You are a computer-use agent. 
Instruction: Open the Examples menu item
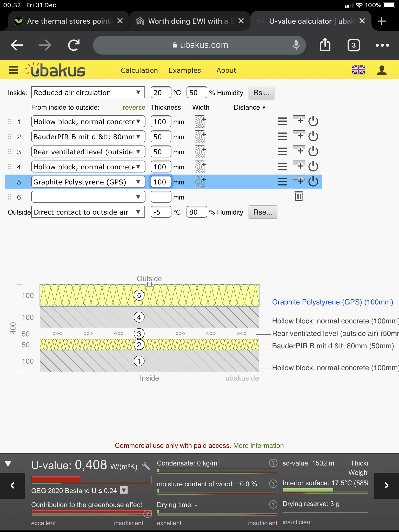[185, 70]
